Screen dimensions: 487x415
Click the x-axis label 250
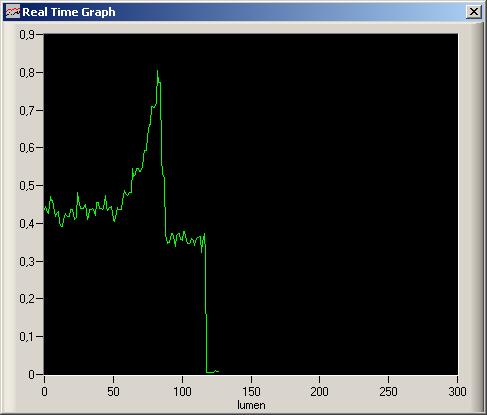click(x=388, y=392)
